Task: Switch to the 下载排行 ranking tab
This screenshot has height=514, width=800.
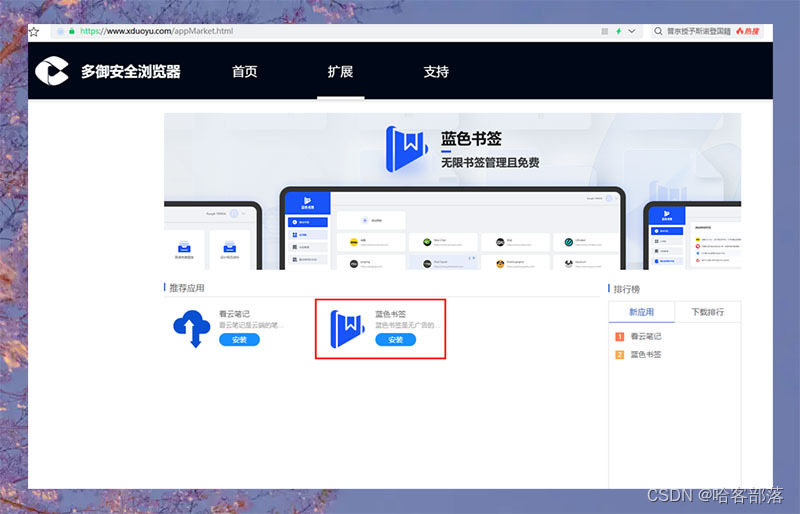Action: [707, 312]
